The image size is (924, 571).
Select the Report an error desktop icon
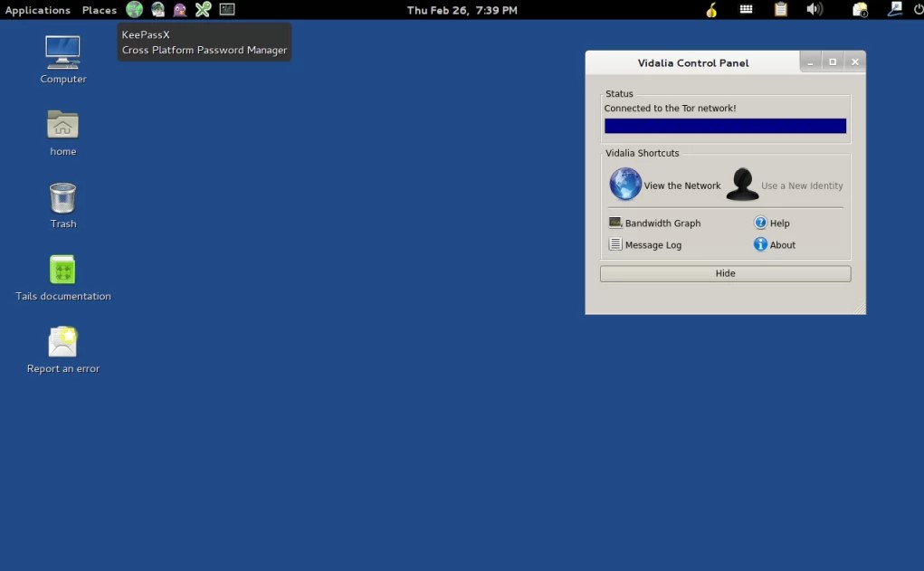point(63,350)
